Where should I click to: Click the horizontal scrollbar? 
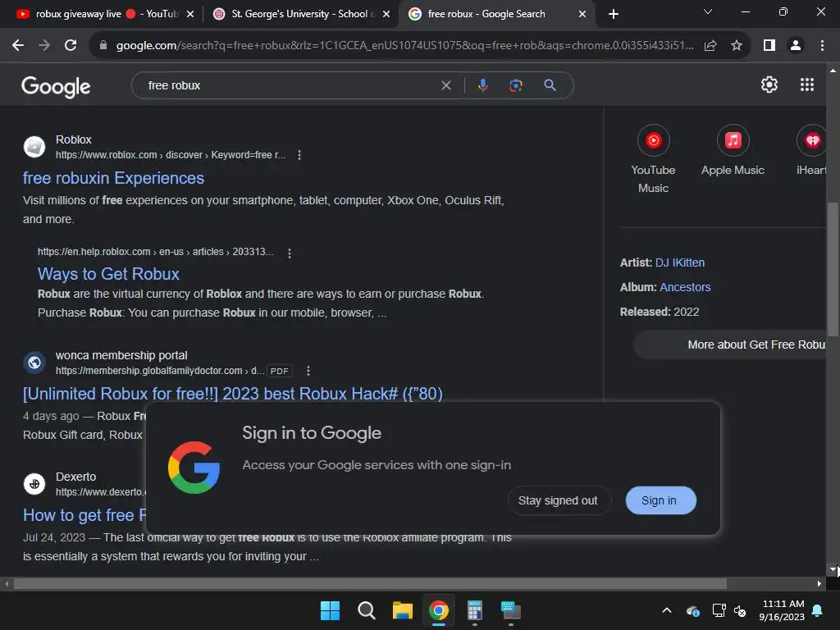pos(370,583)
